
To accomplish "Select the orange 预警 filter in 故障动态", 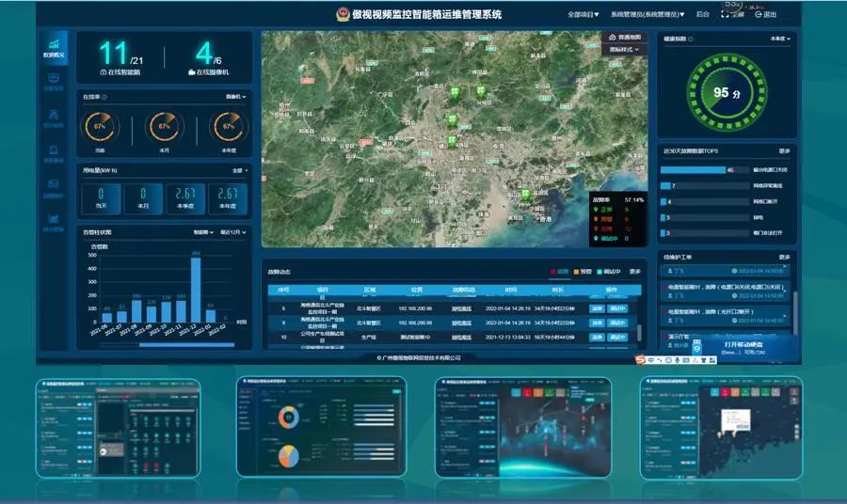I will (x=583, y=272).
